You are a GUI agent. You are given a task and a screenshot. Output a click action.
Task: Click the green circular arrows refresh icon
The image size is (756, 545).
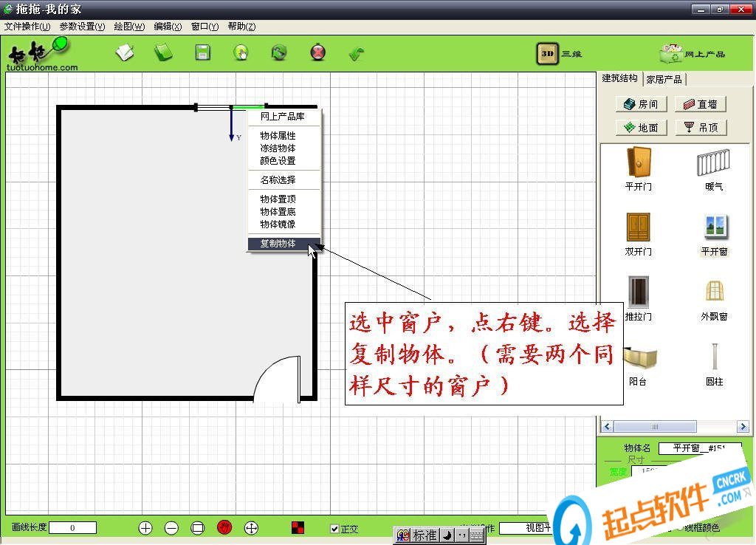tap(279, 52)
